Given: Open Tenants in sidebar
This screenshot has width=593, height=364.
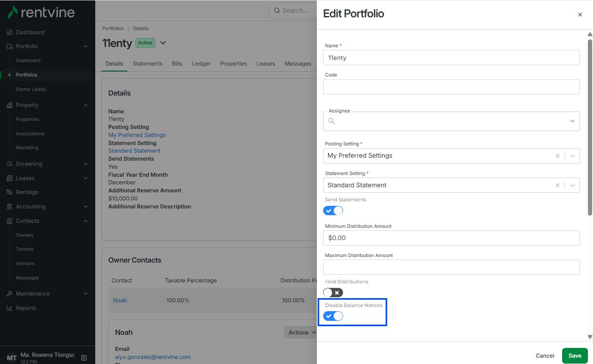Looking at the screenshot, I should click(x=25, y=249).
